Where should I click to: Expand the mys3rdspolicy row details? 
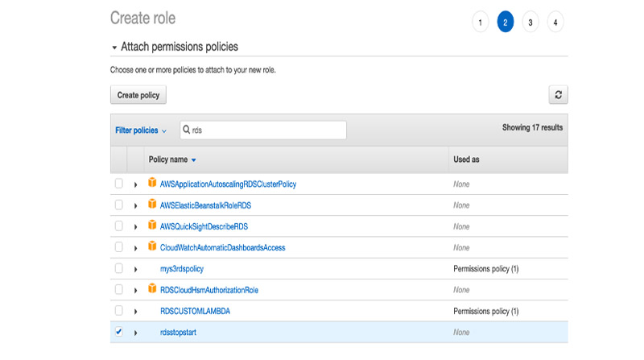[135, 269]
